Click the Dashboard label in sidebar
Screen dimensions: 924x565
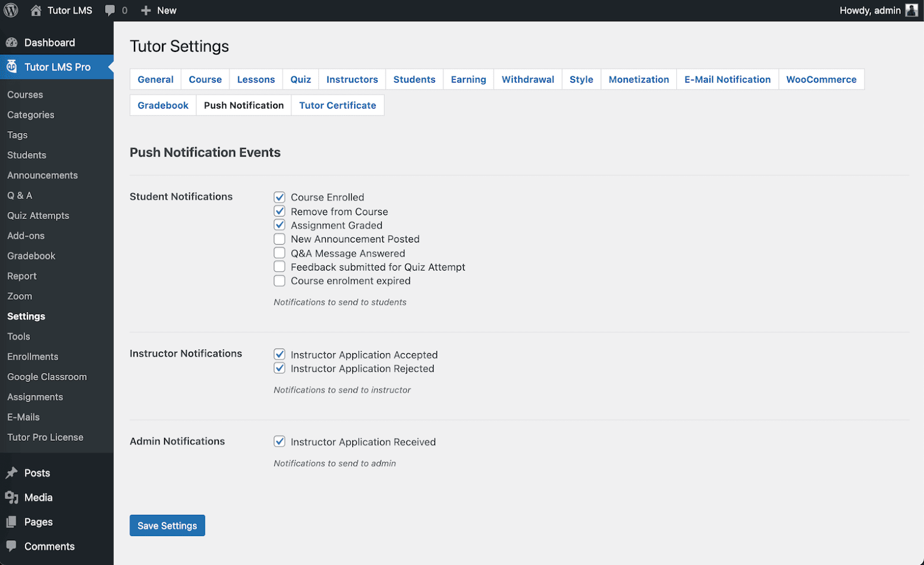click(x=50, y=42)
